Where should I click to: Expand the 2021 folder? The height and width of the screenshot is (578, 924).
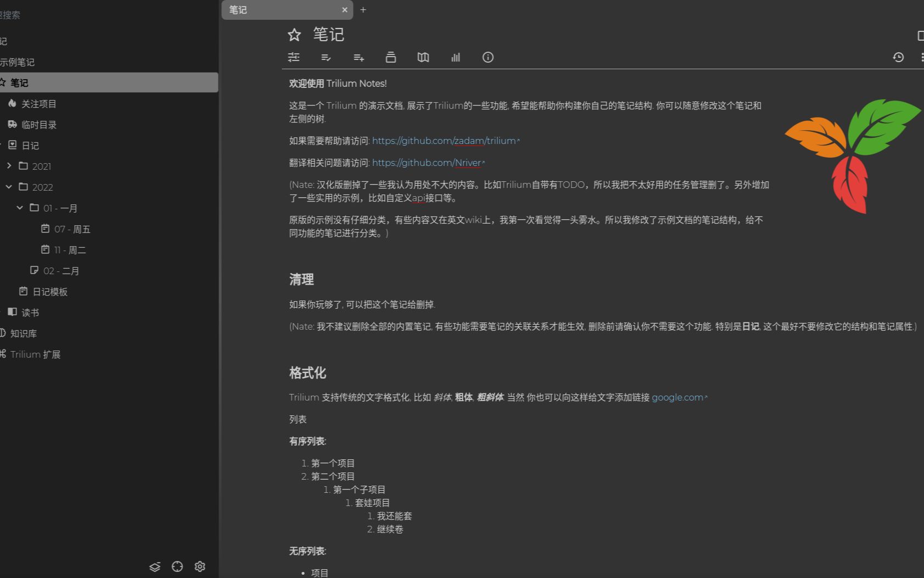[9, 165]
